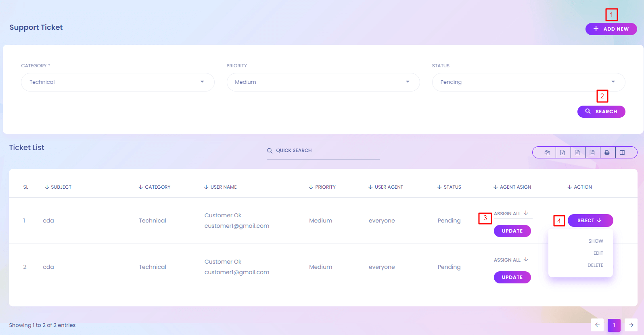Click the Add New ticket button

point(611,29)
